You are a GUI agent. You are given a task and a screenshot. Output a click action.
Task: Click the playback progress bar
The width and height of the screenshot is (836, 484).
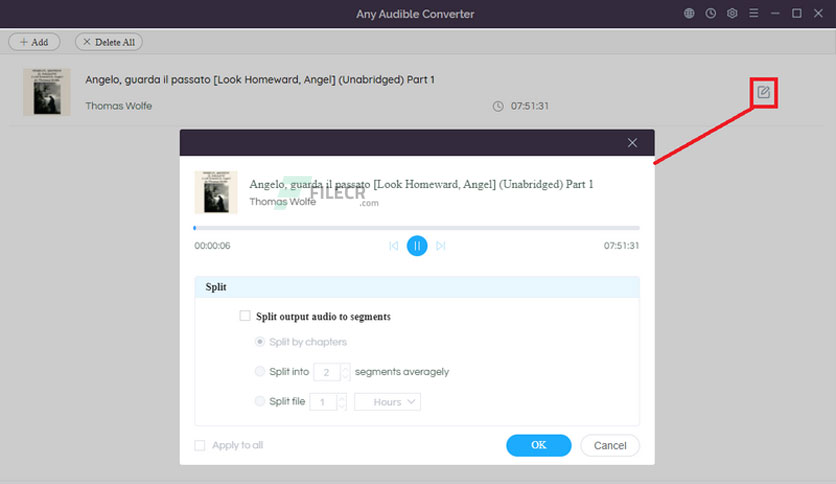click(417, 228)
